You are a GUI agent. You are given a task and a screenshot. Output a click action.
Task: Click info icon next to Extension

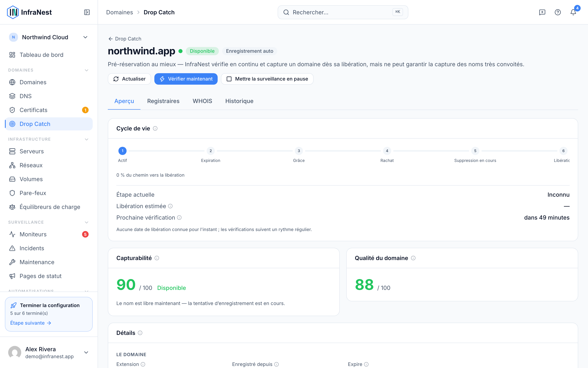pyautogui.click(x=143, y=364)
